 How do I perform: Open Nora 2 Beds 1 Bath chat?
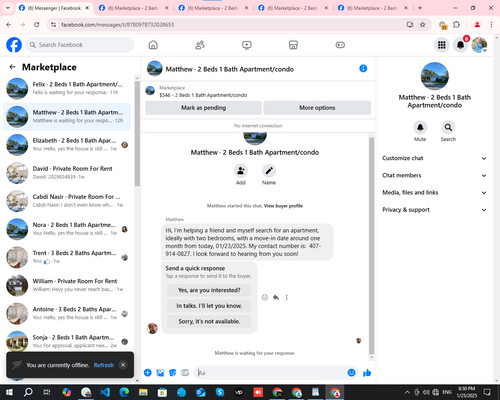pyautogui.click(x=67, y=229)
